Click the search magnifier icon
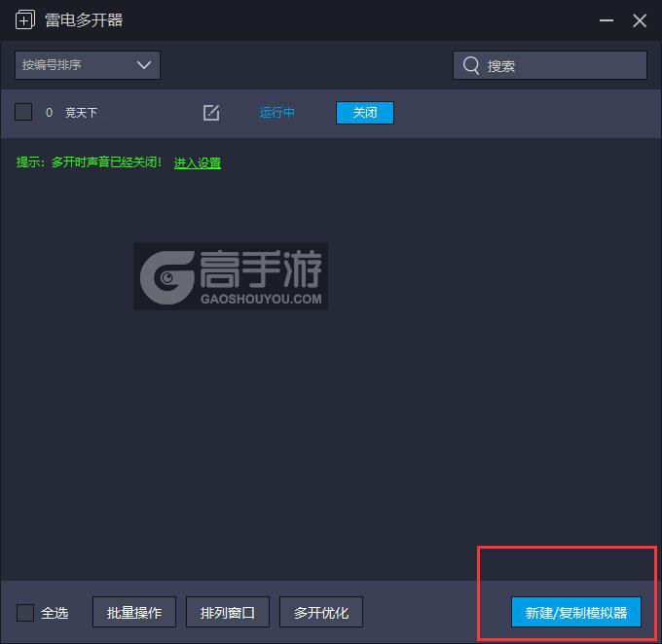The height and width of the screenshot is (644, 662). tap(471, 65)
